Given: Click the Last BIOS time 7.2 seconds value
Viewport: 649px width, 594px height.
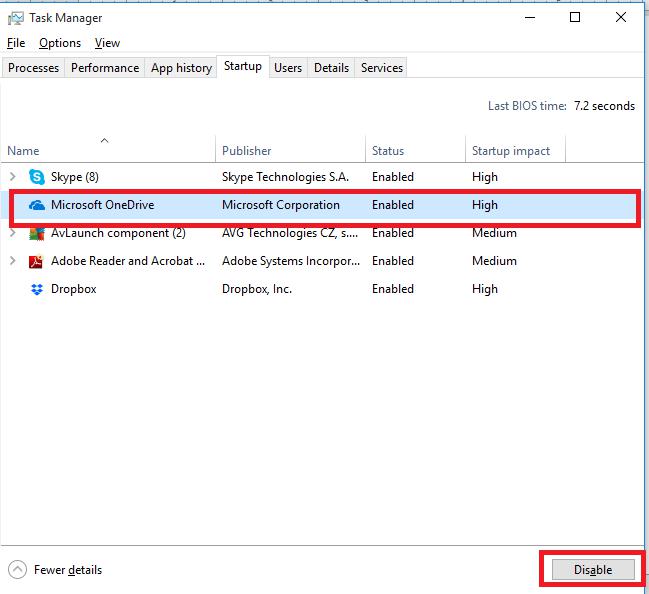Looking at the screenshot, I should [x=604, y=106].
